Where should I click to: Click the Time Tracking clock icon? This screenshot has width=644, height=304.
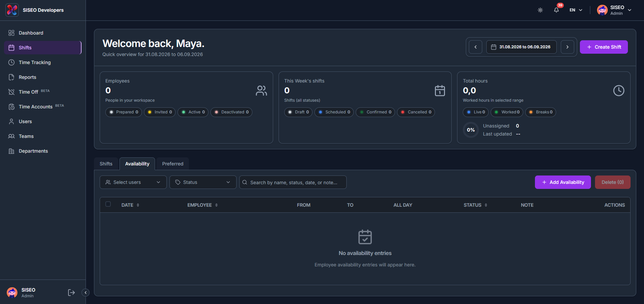pos(11,62)
